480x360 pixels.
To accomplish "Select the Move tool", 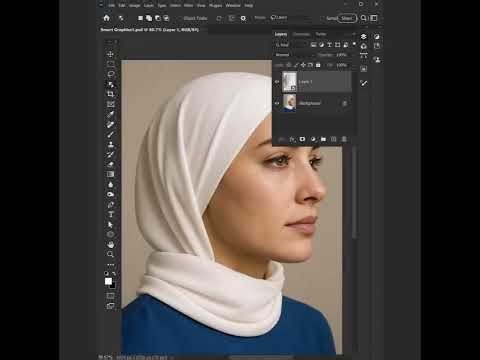I will point(111,54).
